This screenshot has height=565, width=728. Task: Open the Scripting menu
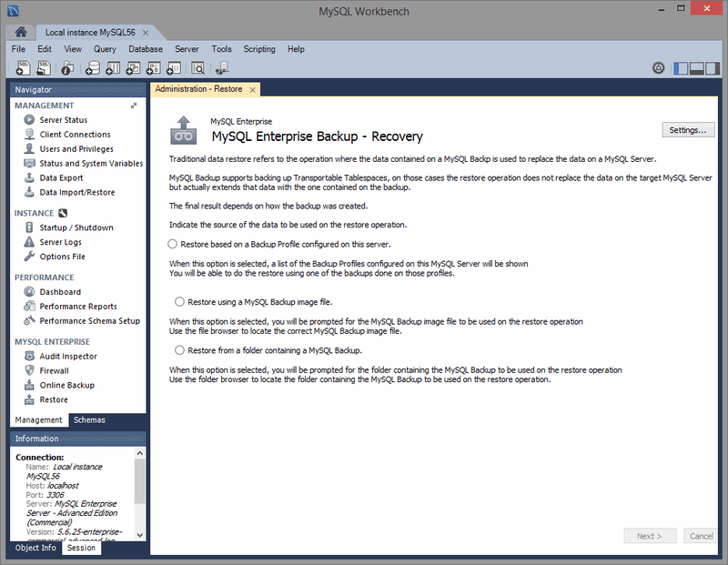[x=259, y=49]
